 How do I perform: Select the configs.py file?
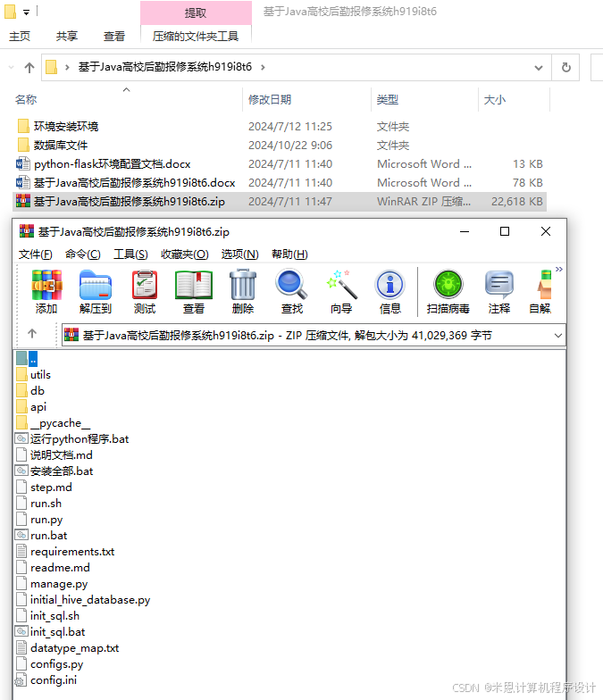coord(49,664)
